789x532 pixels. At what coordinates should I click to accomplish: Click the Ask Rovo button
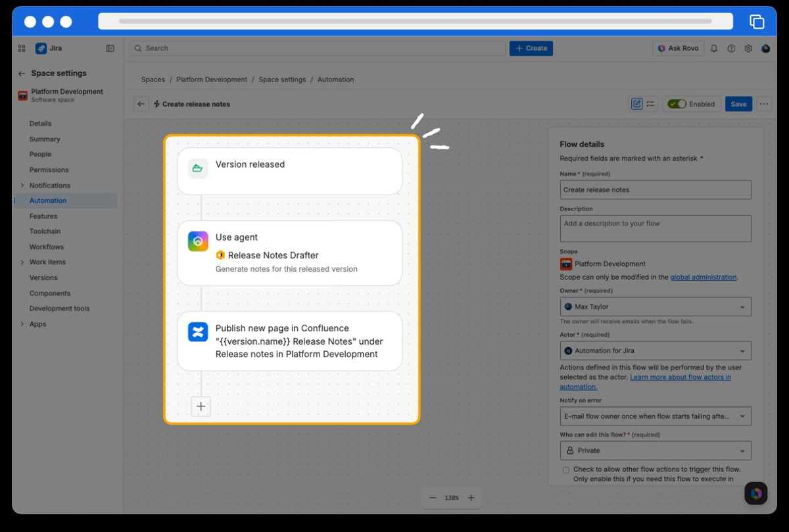(x=678, y=49)
